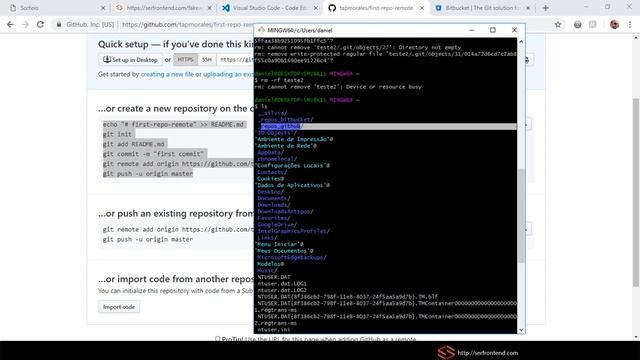The height and width of the screenshot is (360, 640).
Task: Go forward in Chrome browser
Action: tap(25, 24)
